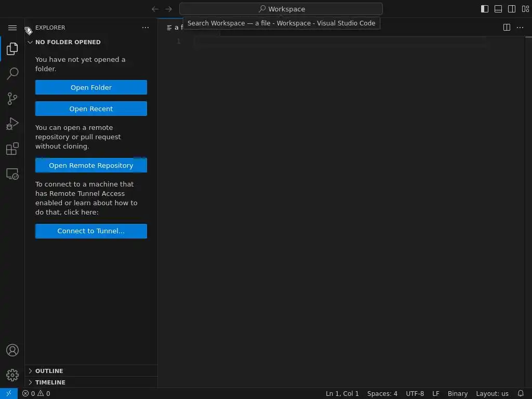Click the Open Folder button
This screenshot has width=532, height=399.
pyautogui.click(x=91, y=87)
